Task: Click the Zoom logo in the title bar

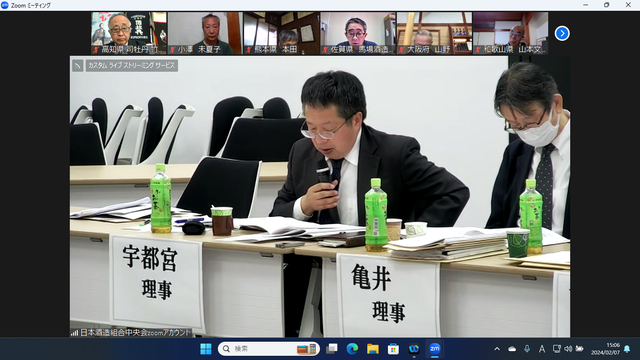Action: [5, 5]
